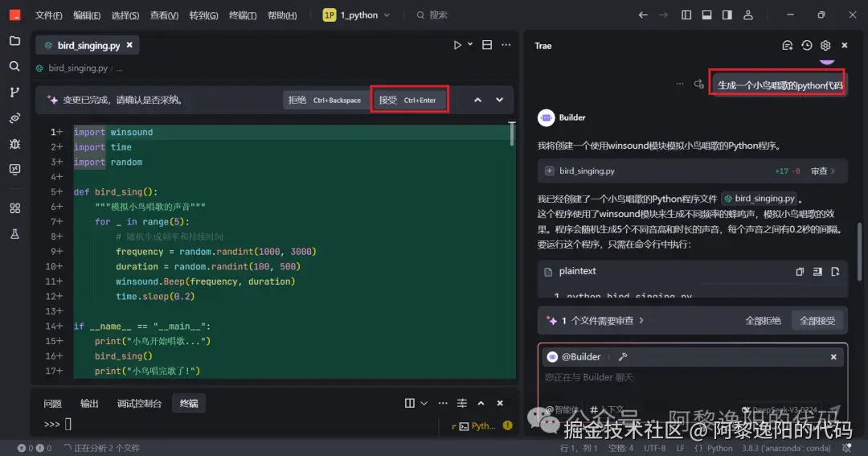Toggle primary sidebar layout icon

(686, 15)
